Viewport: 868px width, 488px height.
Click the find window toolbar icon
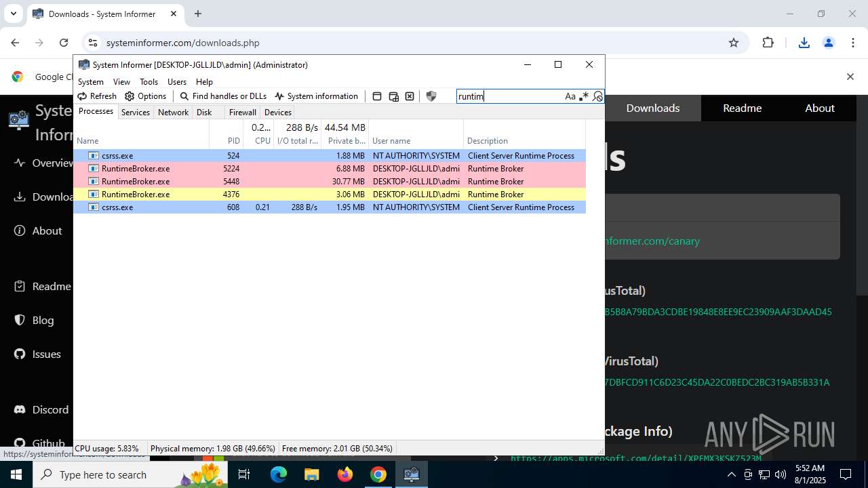(x=377, y=96)
